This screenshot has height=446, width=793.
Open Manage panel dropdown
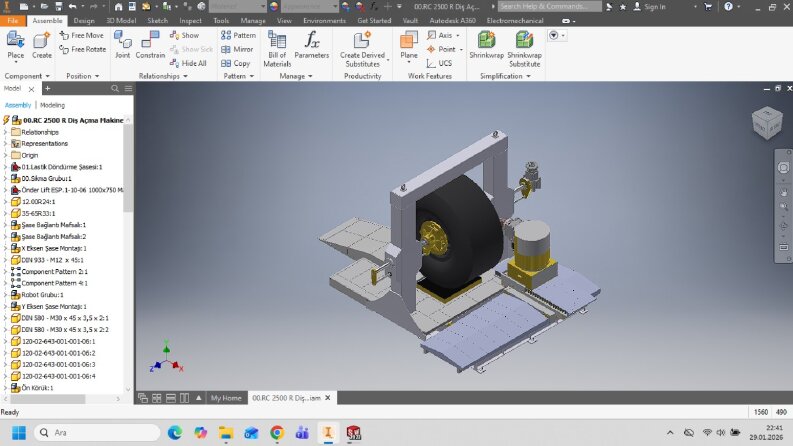(x=296, y=76)
